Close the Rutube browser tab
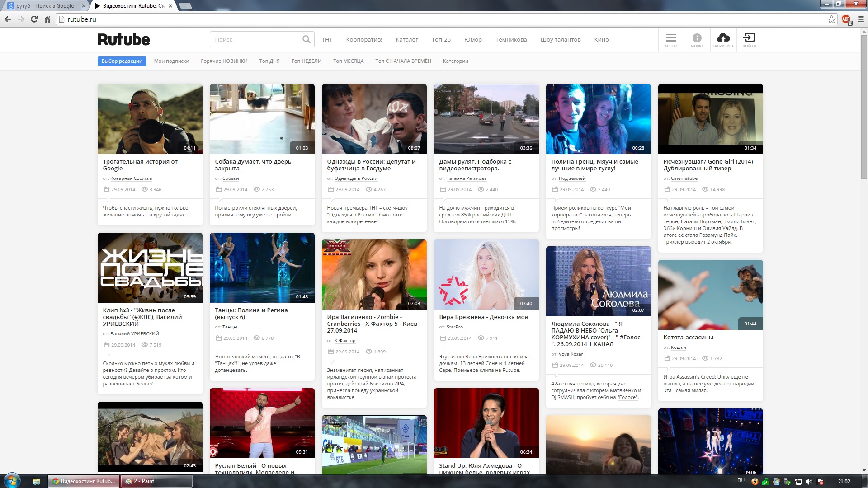 (x=170, y=6)
